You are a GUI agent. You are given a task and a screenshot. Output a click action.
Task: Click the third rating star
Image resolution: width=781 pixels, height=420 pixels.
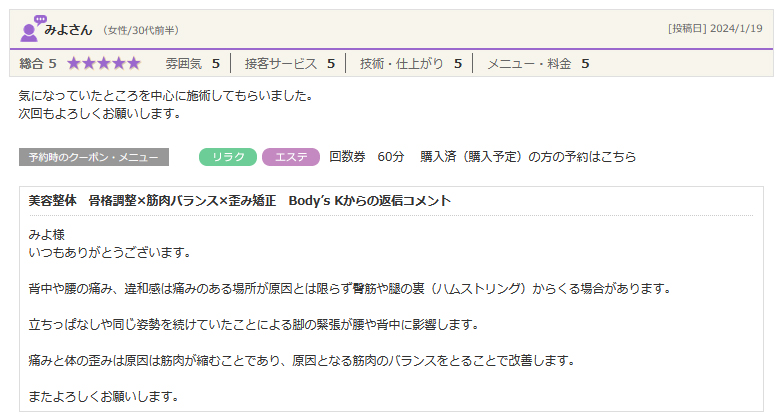coord(104,63)
